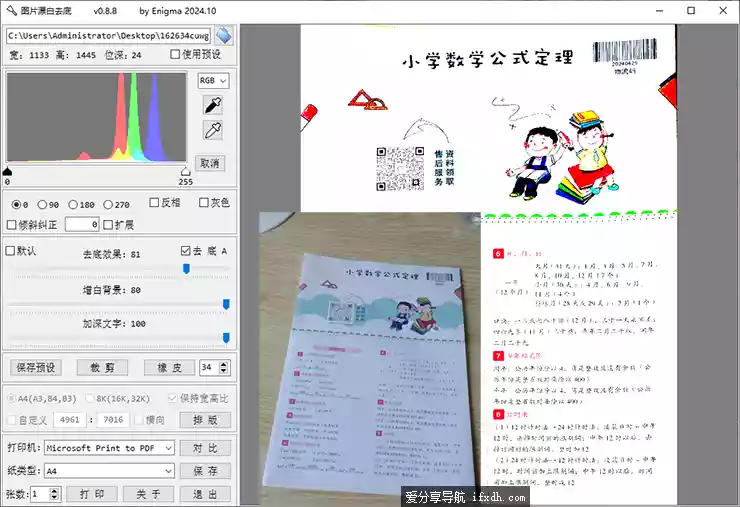The image size is (740, 507).
Task: Click the photographed booklet preview image
Action: pos(370,359)
